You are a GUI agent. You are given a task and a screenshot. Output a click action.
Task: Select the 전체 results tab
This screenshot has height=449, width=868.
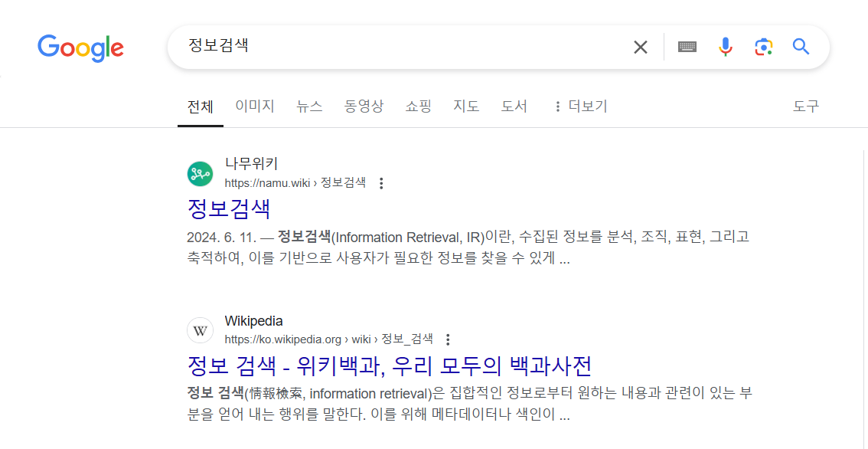[x=201, y=107]
